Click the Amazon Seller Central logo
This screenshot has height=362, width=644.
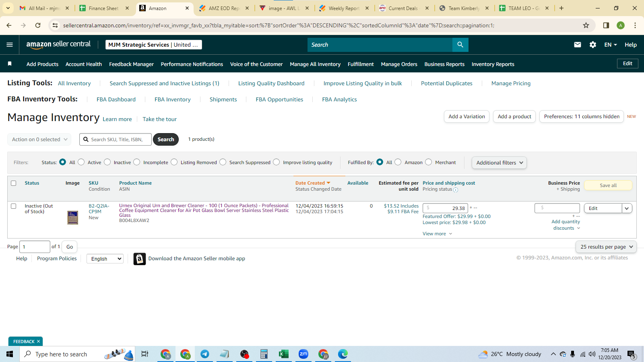click(58, 45)
